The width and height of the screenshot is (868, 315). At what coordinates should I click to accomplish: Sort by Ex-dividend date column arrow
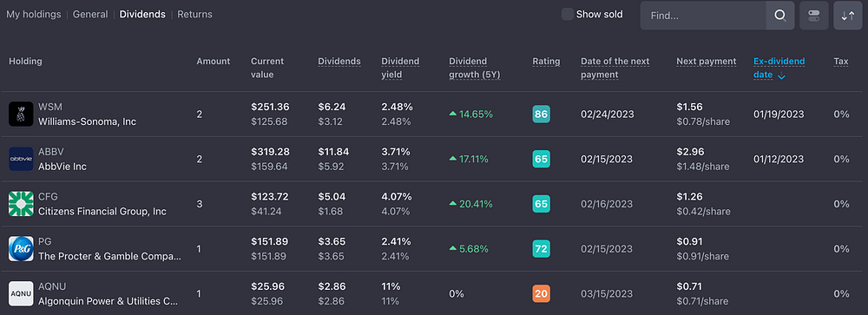tap(781, 76)
